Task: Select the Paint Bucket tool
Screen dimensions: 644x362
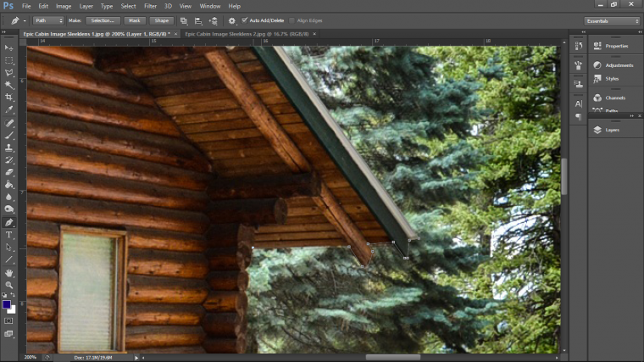Action: pos(8,185)
